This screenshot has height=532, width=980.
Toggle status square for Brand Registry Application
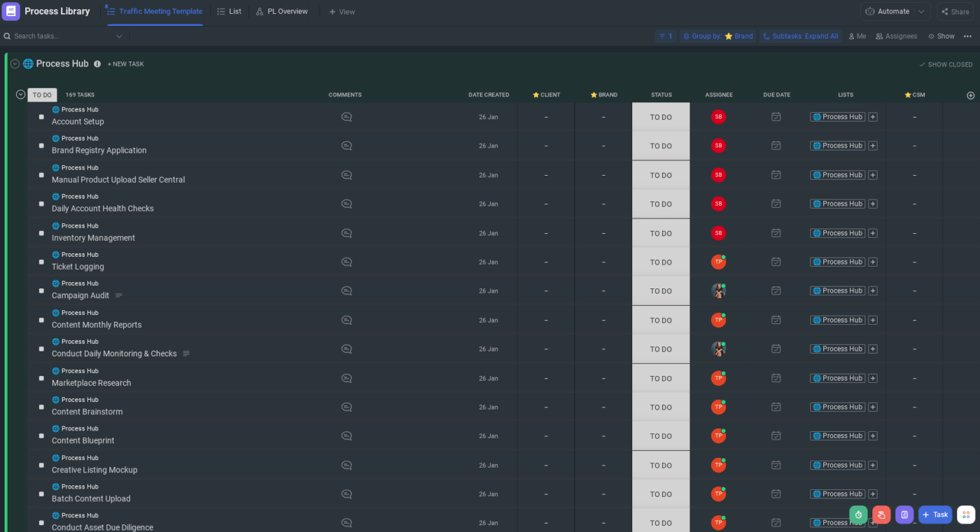(x=41, y=146)
